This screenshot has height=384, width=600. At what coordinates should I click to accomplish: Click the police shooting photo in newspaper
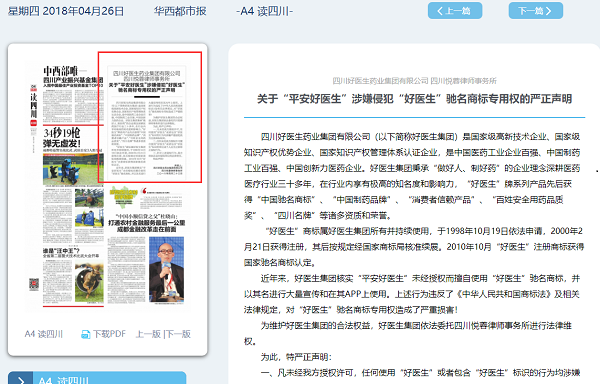(73, 169)
